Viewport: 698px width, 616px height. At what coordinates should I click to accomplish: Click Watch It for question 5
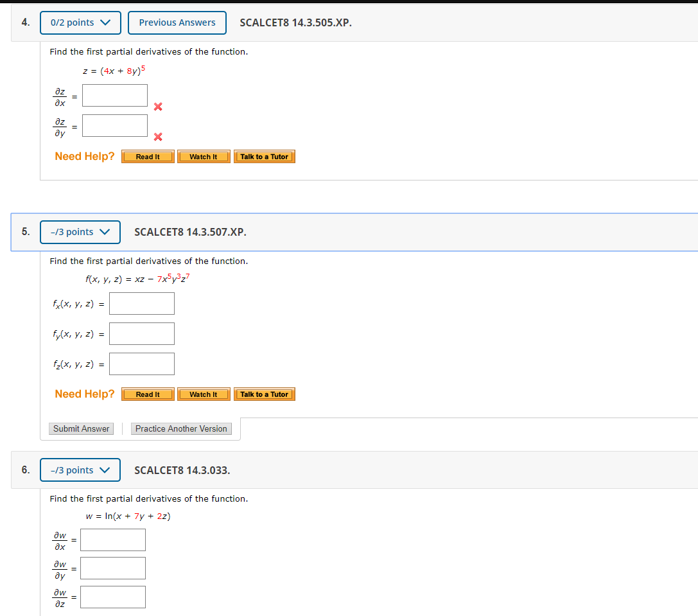pyautogui.click(x=203, y=394)
